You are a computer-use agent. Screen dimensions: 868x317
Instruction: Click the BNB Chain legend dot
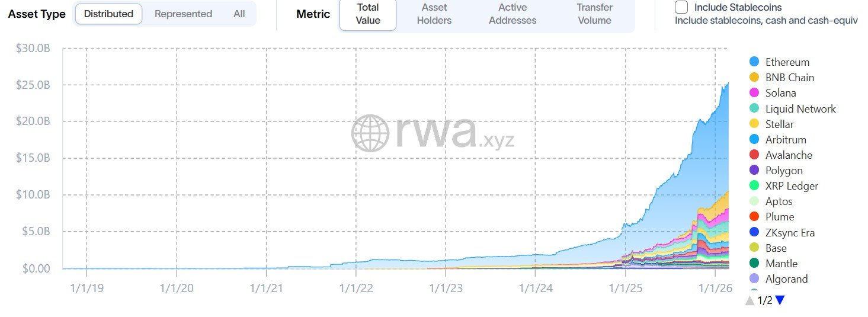[x=754, y=77]
